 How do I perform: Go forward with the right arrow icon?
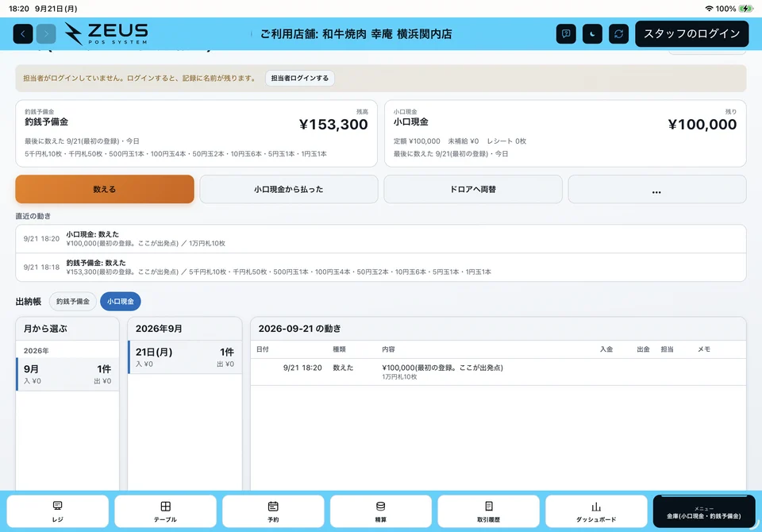(x=46, y=34)
